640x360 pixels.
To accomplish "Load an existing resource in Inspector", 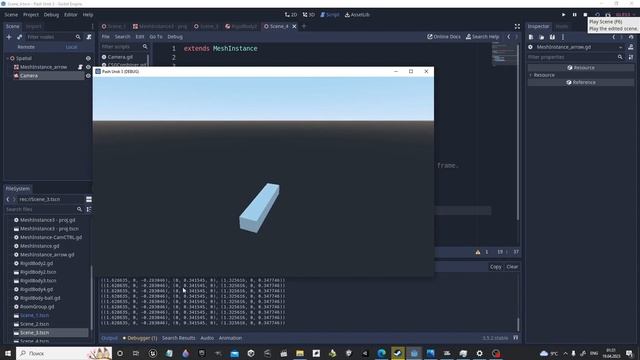I will click(542, 37).
